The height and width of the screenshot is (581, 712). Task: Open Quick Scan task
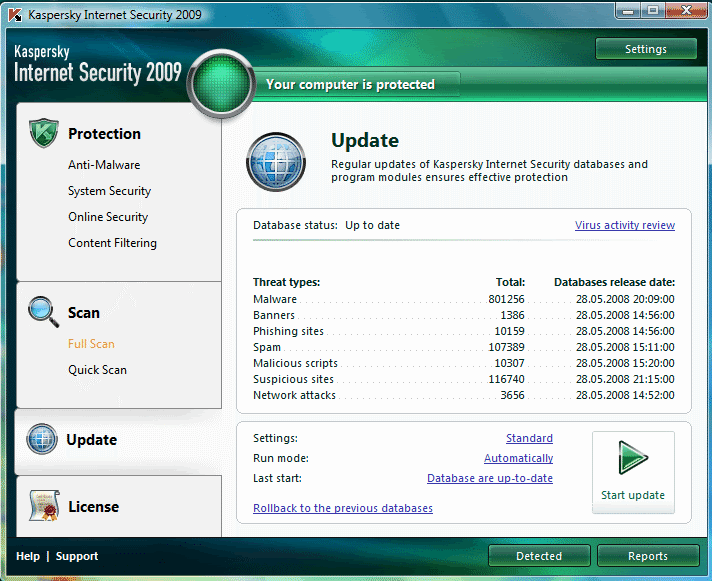point(97,370)
